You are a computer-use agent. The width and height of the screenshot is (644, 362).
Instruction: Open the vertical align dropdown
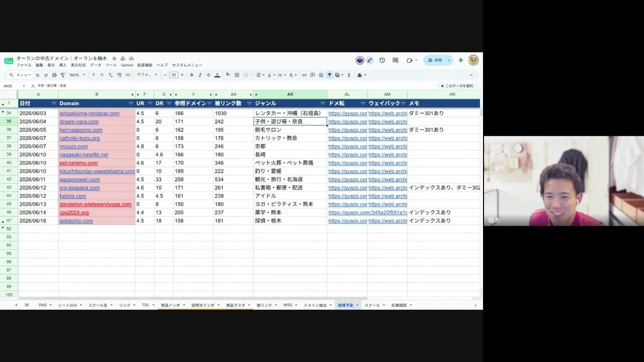[271, 75]
